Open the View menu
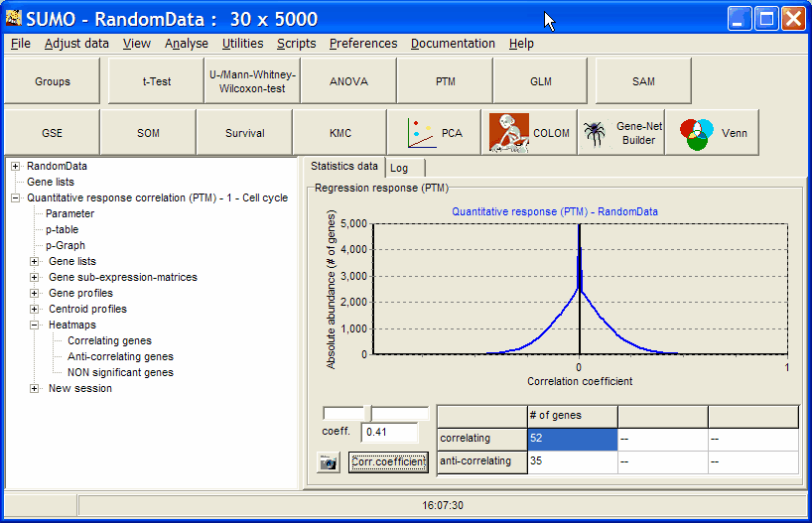 [x=137, y=44]
